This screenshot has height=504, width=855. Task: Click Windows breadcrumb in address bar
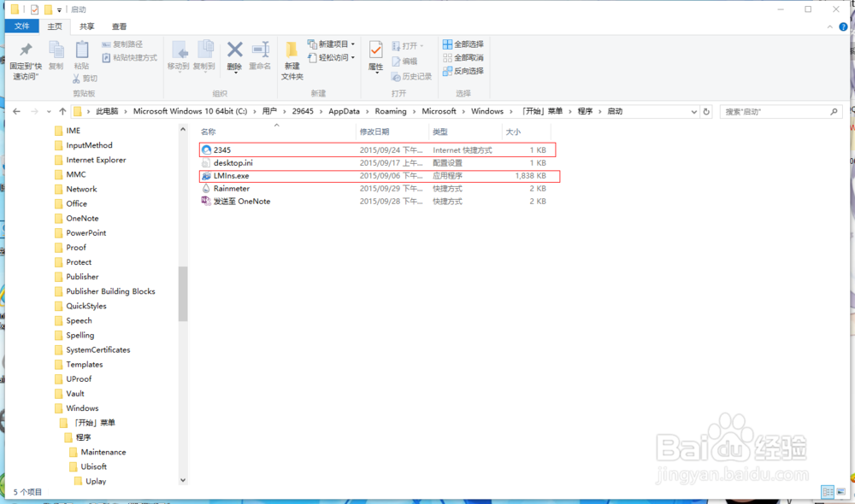[x=487, y=111]
